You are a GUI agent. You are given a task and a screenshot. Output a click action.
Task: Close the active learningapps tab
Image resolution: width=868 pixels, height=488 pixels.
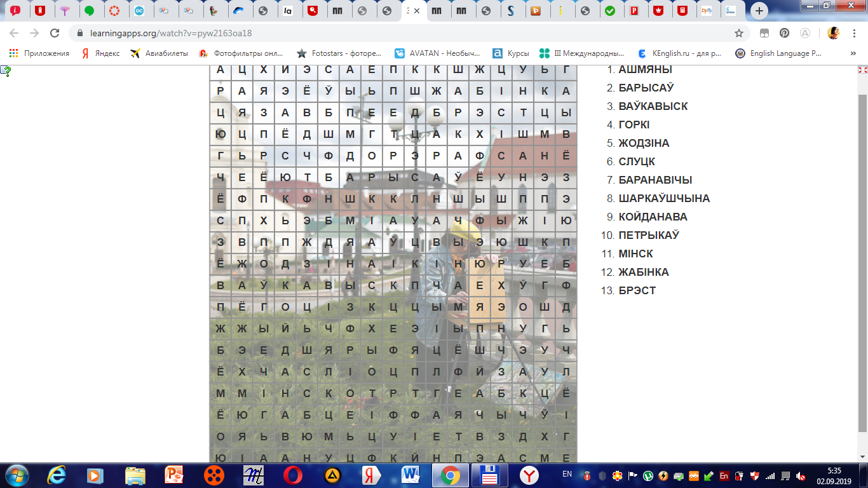click(417, 11)
